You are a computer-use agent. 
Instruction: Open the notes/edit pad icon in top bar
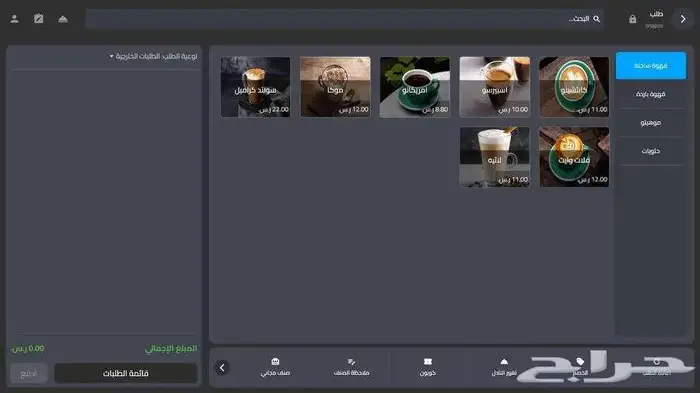coord(39,19)
